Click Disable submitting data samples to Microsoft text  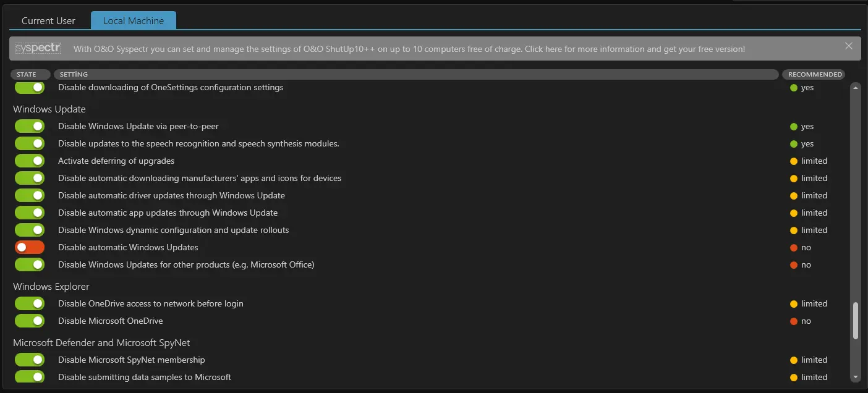(145, 377)
